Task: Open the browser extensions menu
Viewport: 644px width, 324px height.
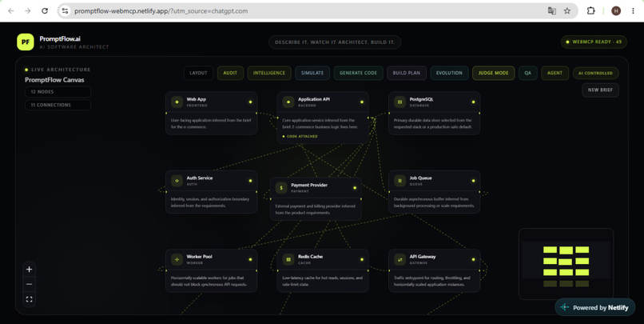Action: (x=590, y=11)
